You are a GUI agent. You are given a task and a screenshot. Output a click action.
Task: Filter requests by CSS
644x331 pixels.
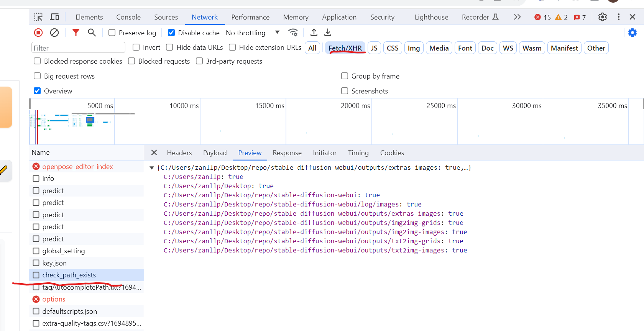click(x=393, y=48)
